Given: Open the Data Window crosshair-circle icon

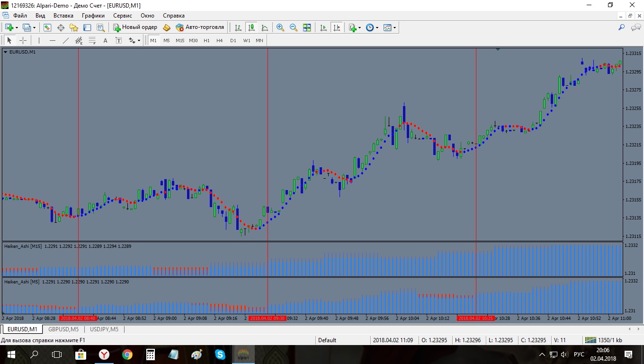Looking at the screenshot, I should pyautogui.click(x=61, y=27).
